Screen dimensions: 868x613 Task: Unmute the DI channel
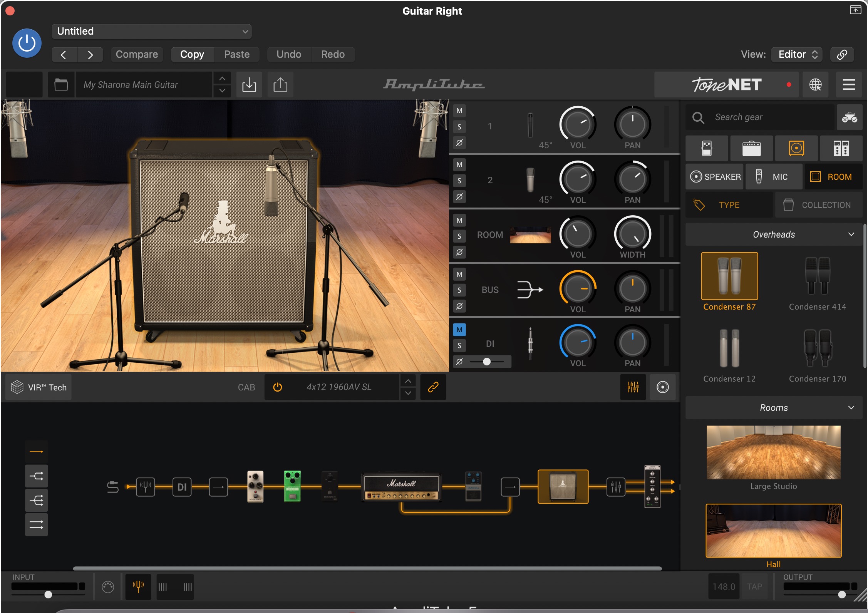click(x=459, y=330)
